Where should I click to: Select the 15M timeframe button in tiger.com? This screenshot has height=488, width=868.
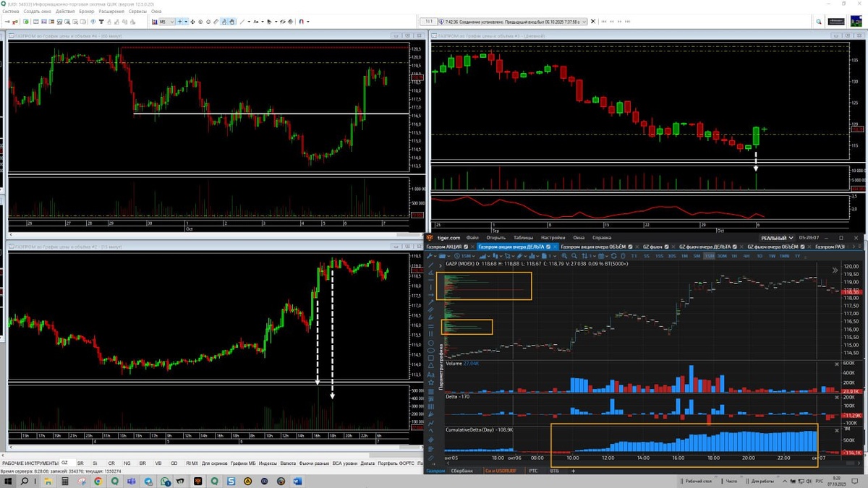click(709, 254)
